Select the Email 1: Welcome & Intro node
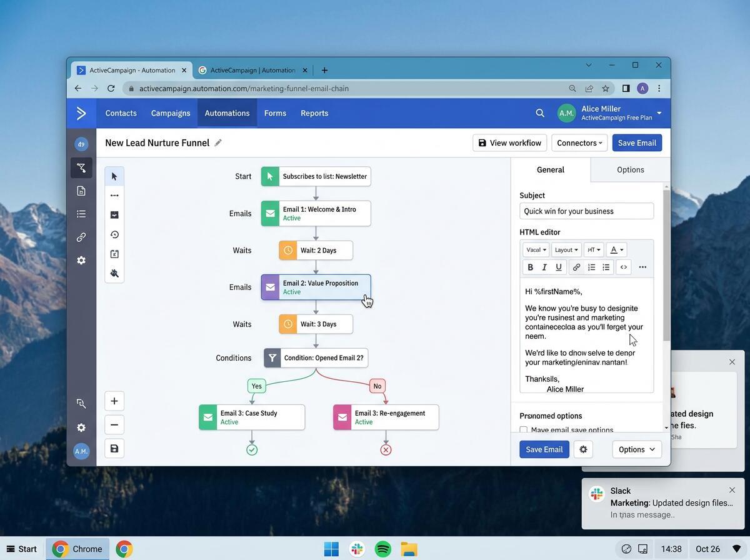The image size is (750, 560). coord(316,214)
